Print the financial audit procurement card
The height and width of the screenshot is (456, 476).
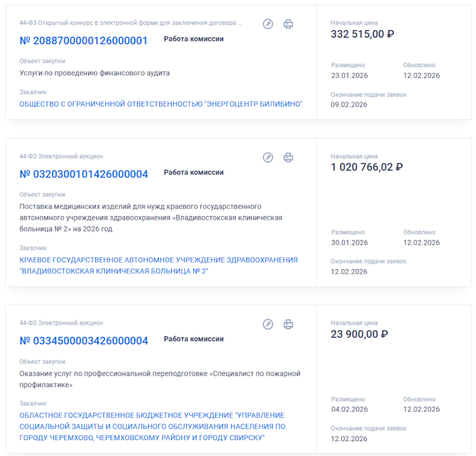[x=289, y=24]
